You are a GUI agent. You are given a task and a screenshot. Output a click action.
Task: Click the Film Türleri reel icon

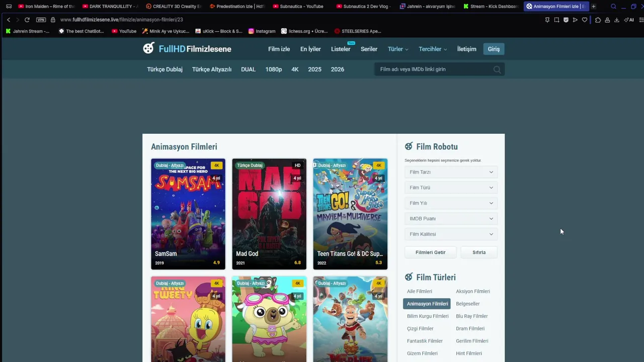[x=409, y=277]
